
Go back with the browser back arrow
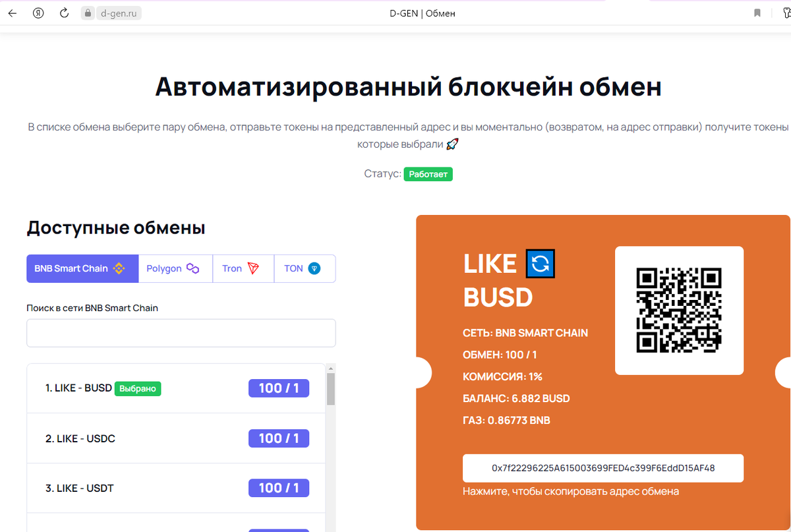pyautogui.click(x=13, y=13)
